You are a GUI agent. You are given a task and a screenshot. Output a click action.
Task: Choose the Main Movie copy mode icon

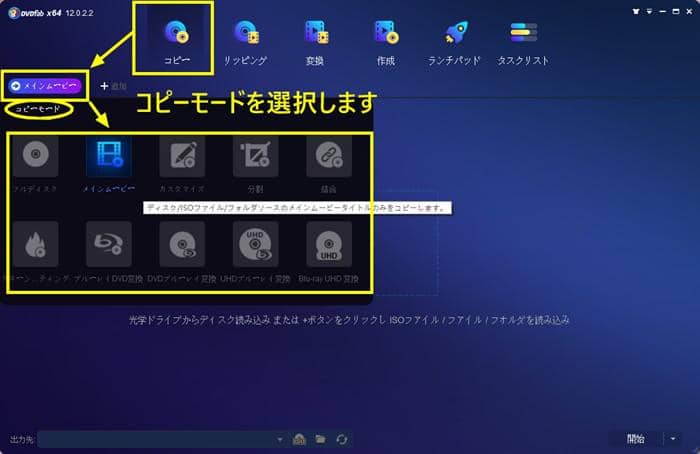tap(108, 157)
